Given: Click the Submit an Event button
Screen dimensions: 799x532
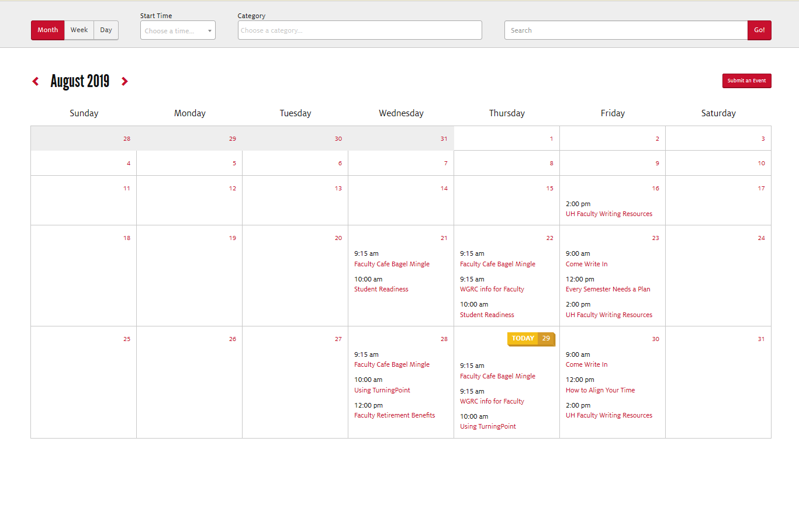Looking at the screenshot, I should tap(746, 81).
